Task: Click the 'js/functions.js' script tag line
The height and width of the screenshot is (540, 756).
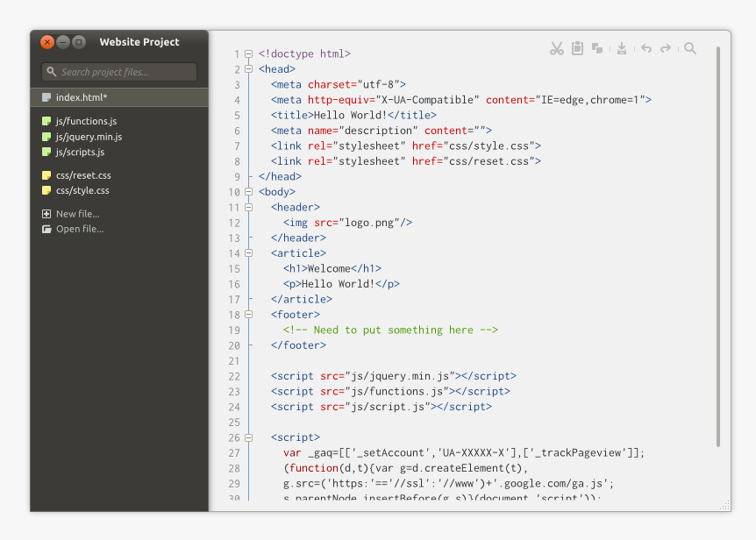Action: click(390, 391)
